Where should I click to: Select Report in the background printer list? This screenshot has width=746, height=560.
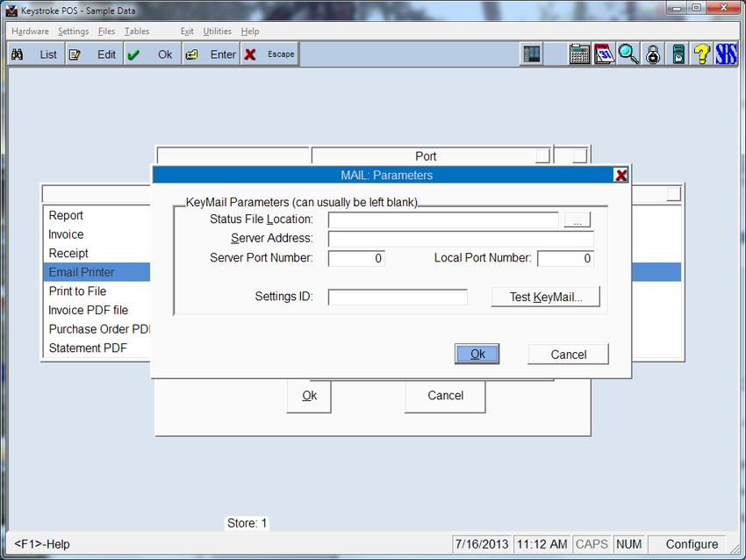point(97,216)
